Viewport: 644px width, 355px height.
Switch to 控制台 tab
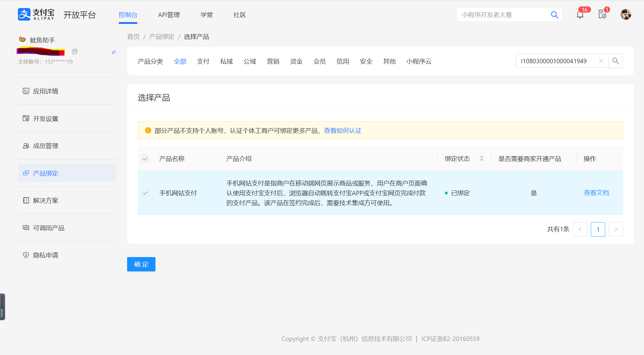click(128, 15)
